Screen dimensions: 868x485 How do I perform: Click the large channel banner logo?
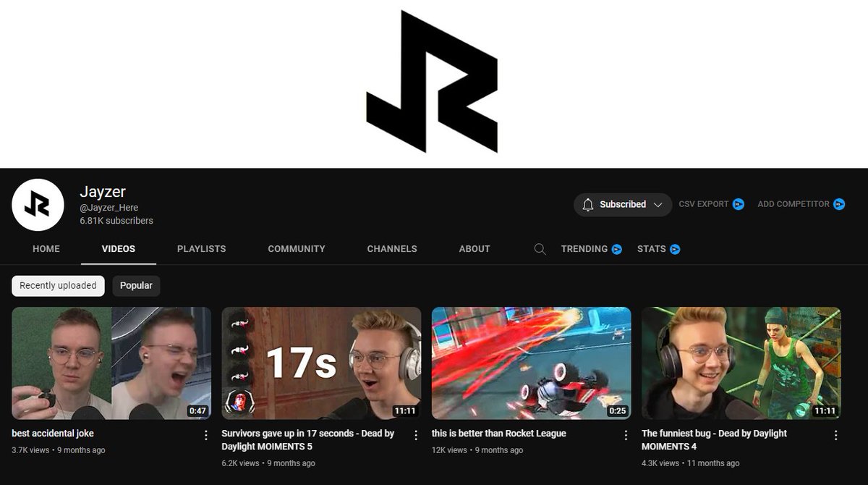coord(433,81)
